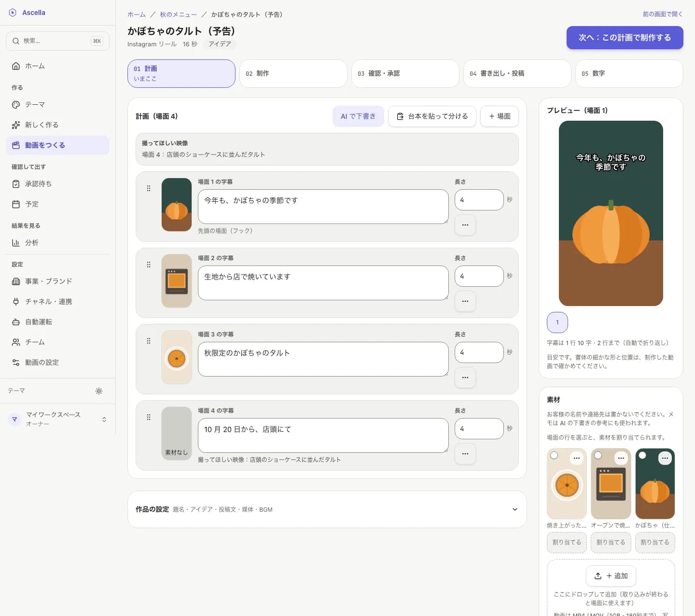Image resolution: width=695 pixels, height=616 pixels.
Task: Open more menu on かぼちゃ asset card
Action: [665, 458]
